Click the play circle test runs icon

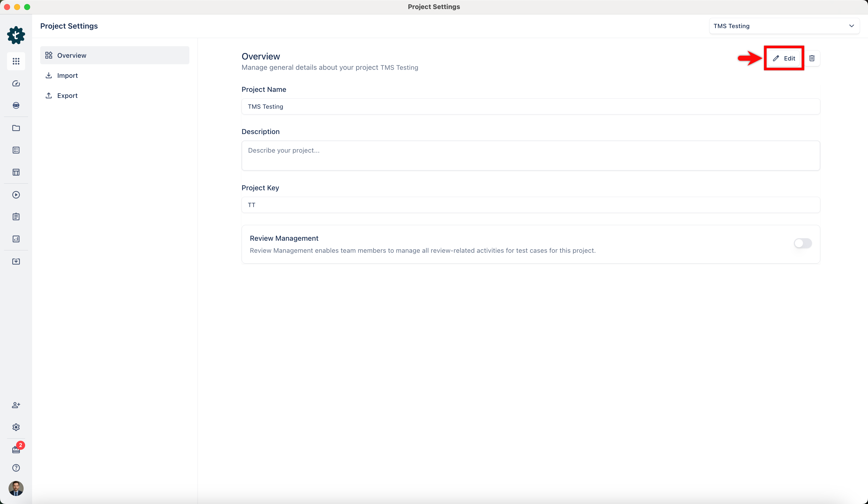(x=16, y=195)
